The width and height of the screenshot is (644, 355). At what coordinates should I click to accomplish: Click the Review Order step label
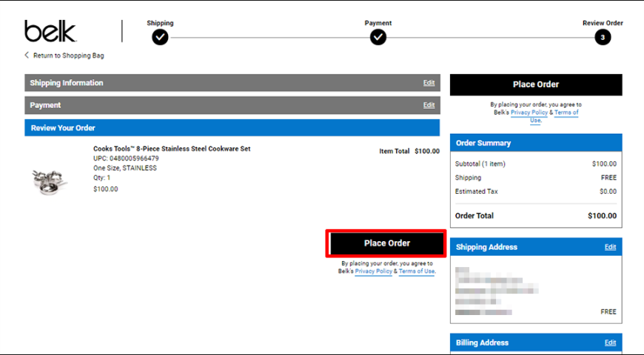pos(603,23)
